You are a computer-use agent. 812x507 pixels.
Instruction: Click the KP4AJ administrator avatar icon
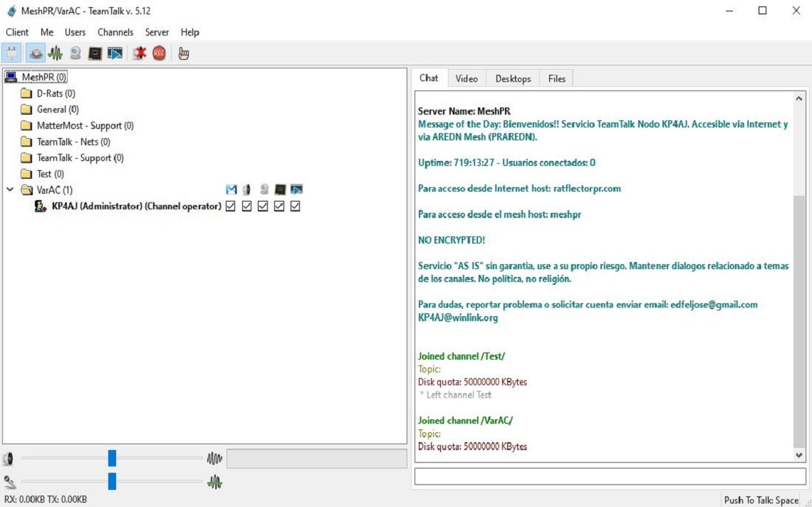coord(41,206)
